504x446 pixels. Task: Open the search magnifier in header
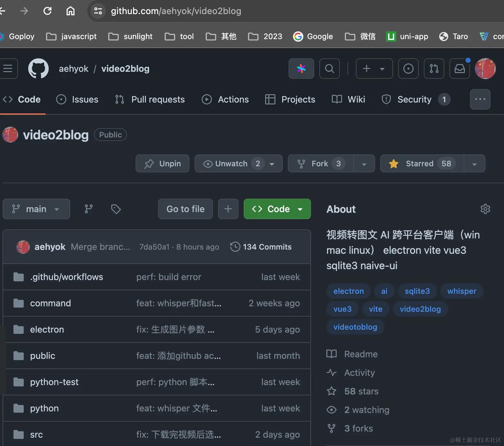330,69
